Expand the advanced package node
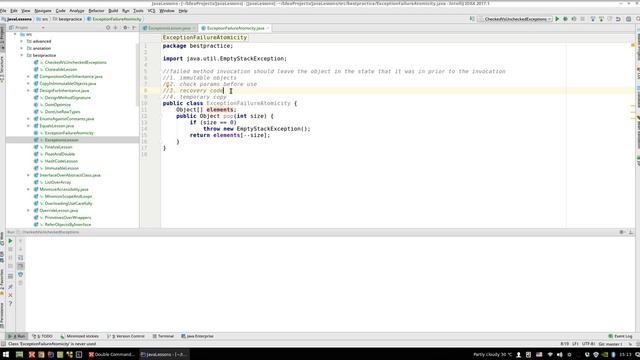Image resolution: width=640 pixels, height=360 pixels. [22, 41]
